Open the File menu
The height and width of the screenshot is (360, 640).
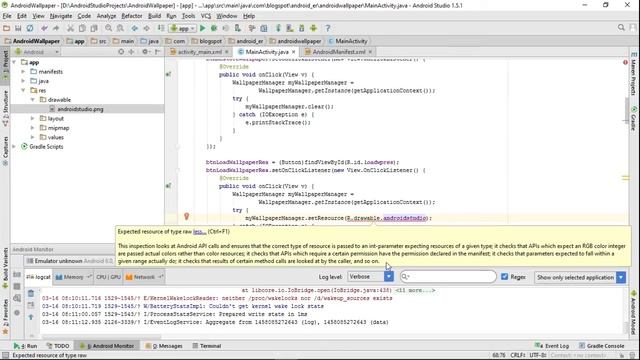(x=7, y=16)
